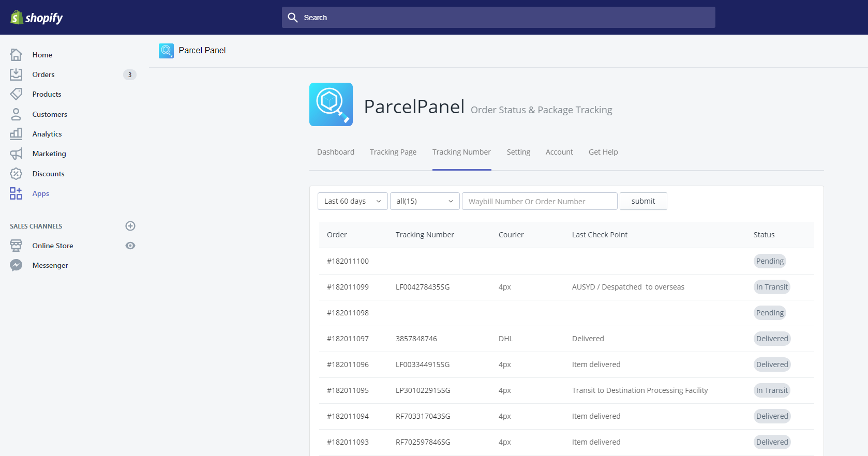Click Delivered status of order #182011097
The height and width of the screenshot is (456, 868).
pos(772,339)
